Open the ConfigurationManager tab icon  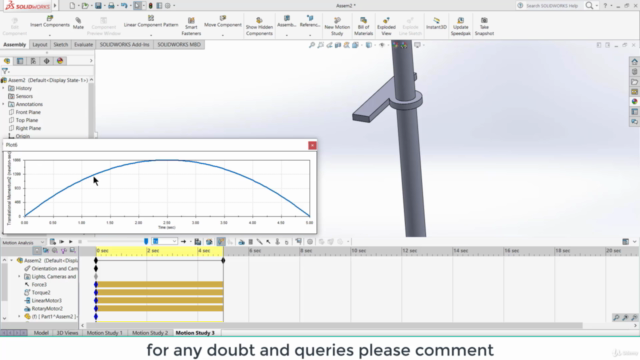click(x=33, y=61)
